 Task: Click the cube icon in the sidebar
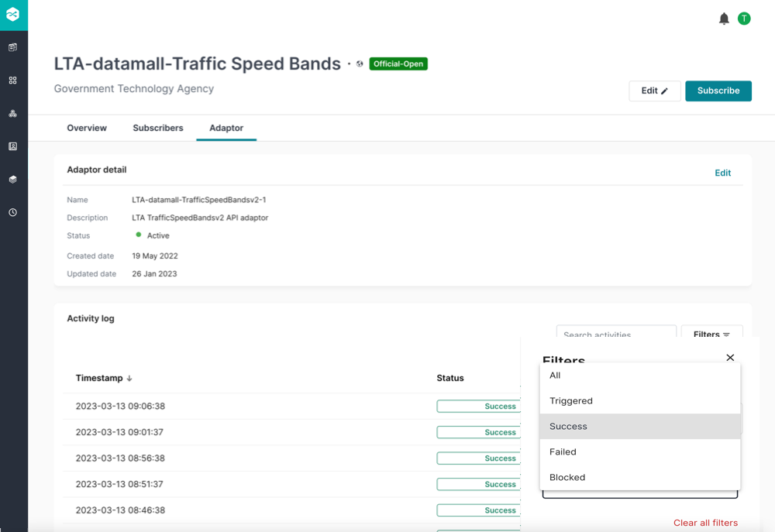coord(13,180)
